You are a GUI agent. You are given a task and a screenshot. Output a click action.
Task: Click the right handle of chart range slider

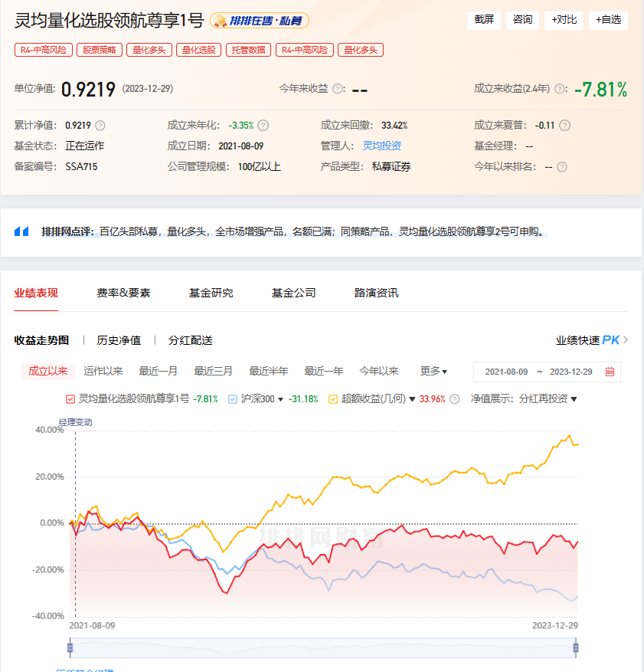tap(576, 647)
